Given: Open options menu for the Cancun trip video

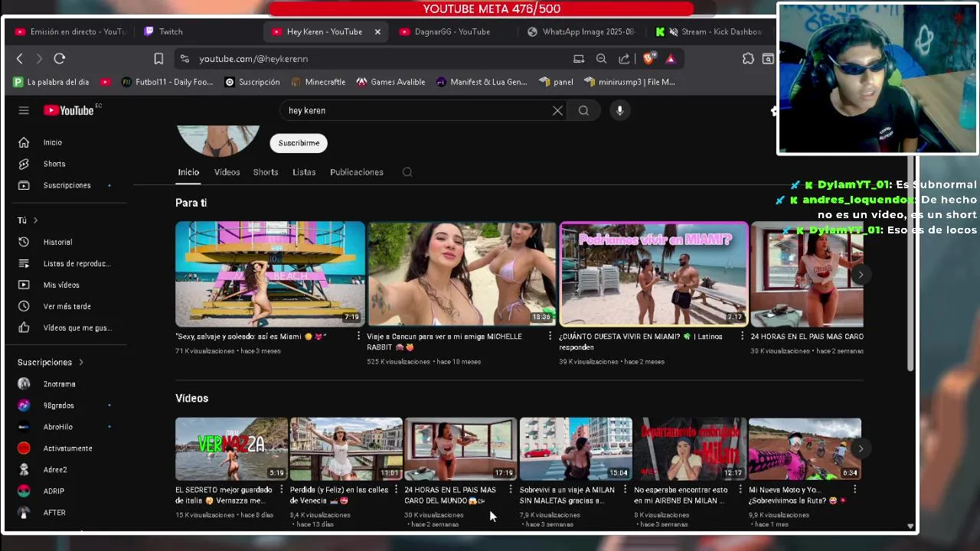Looking at the screenshot, I should click(550, 337).
